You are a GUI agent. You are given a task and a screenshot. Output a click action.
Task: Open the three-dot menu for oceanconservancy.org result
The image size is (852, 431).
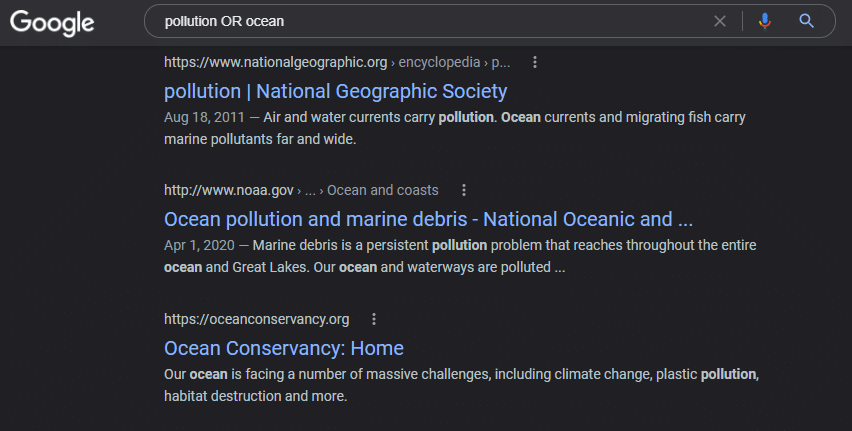coord(374,319)
